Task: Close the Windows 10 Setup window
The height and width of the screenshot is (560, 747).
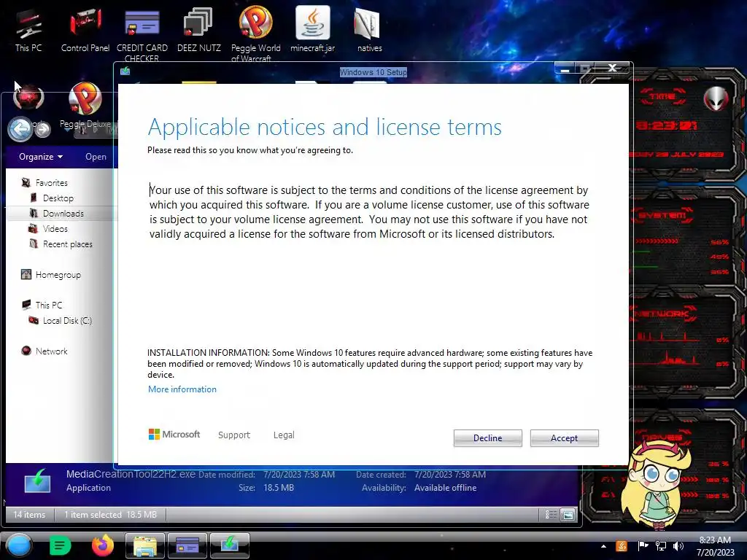Action: [613, 68]
